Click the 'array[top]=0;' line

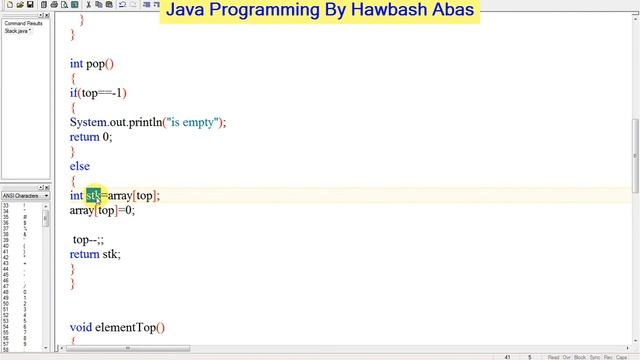click(102, 210)
